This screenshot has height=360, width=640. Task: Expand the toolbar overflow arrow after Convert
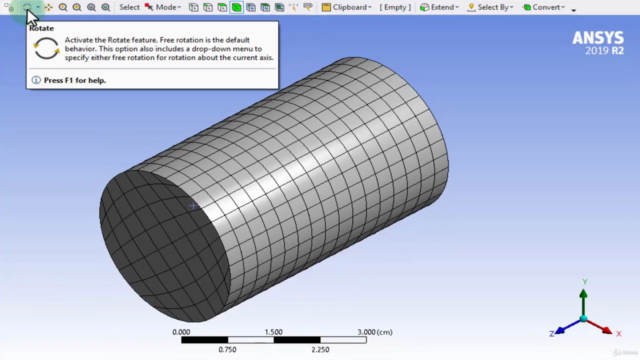pos(573,10)
